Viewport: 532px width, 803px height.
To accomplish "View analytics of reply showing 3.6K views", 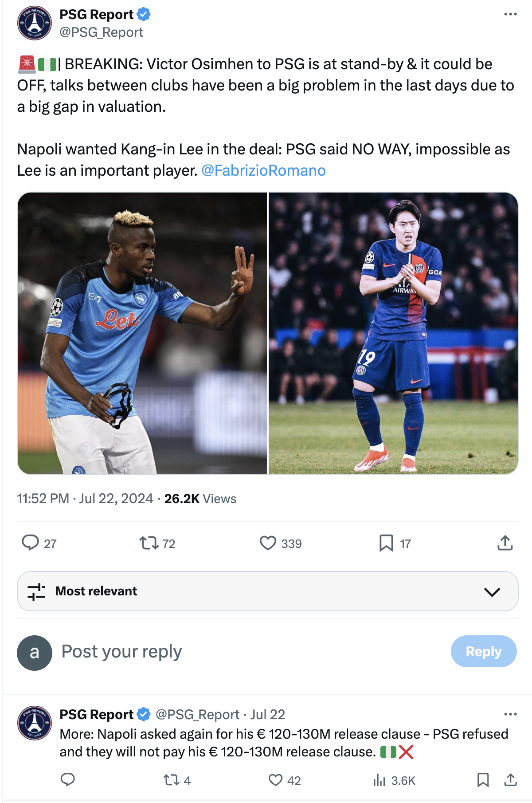I will tap(379, 780).
